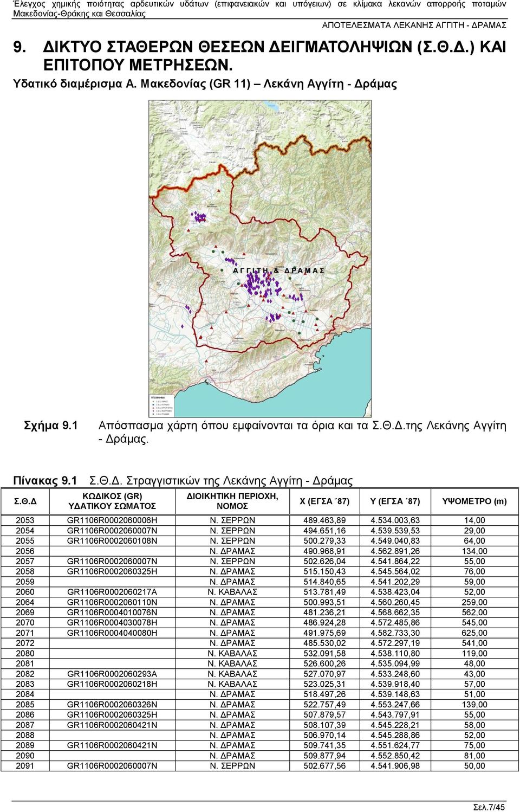Viewport: 520px width, 812px height.
Task: Click the heading 'ΔΙΚΤΥΟ ΣΤΑΘΕΡΩΝ ΘΕΣΕΩΝ ΔΕΙΓΜΑΤΟΛΗΨΙΩΝ'
Action: coord(228,47)
